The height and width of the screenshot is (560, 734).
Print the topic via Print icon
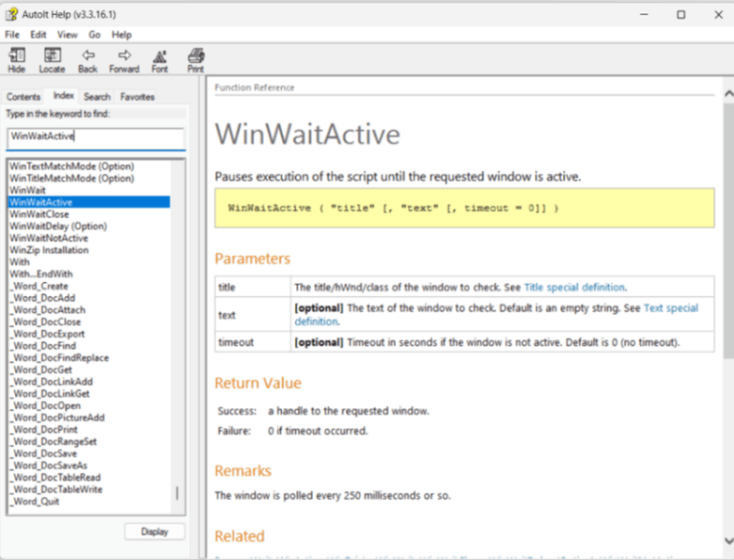click(196, 60)
